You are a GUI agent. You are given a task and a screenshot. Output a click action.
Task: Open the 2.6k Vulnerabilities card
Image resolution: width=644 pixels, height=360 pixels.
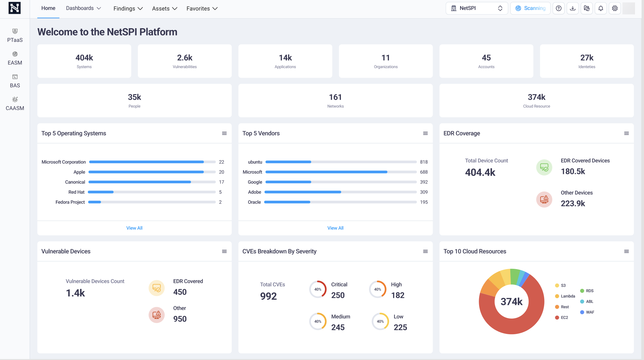point(185,61)
